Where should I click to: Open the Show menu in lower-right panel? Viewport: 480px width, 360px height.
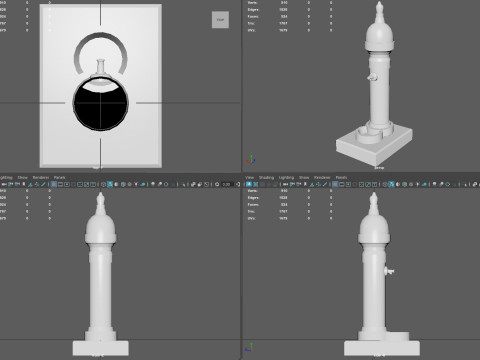tap(304, 177)
